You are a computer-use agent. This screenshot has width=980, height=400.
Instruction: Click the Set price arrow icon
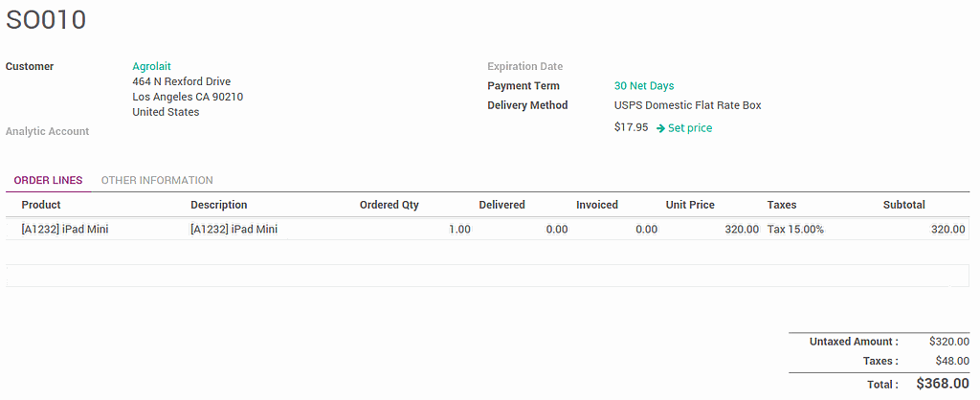tap(660, 128)
